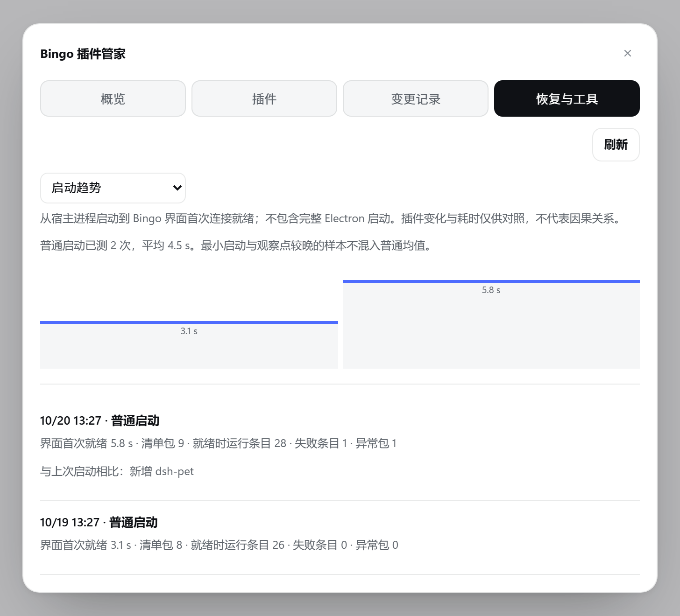The height and width of the screenshot is (616, 680).
Task: Open the 插件 tab
Action: (x=264, y=98)
